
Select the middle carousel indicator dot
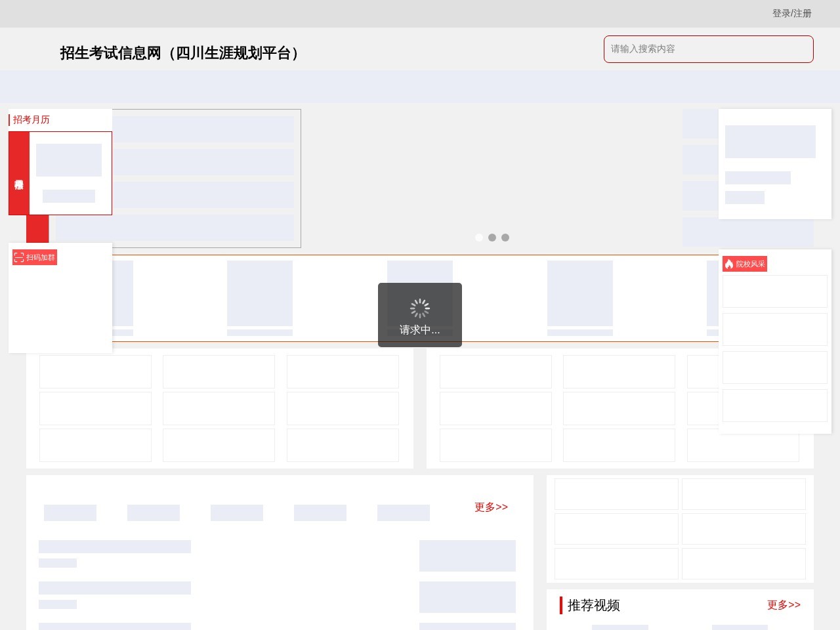click(492, 238)
